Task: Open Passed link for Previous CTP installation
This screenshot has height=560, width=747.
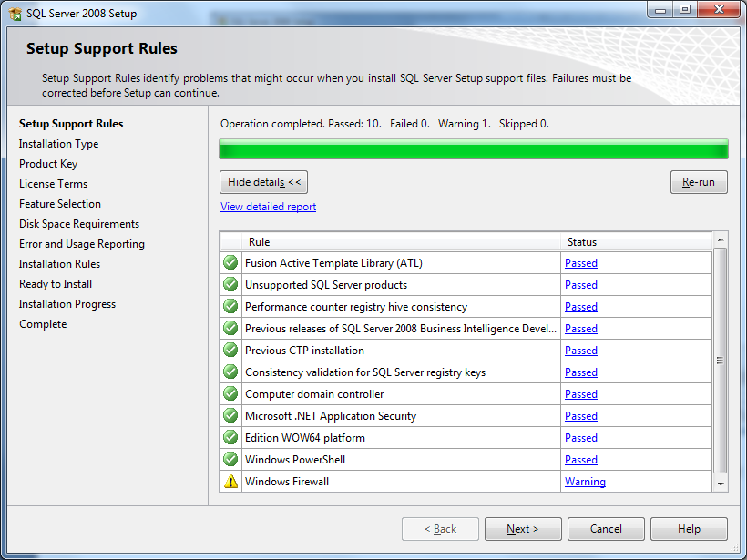Action: (x=580, y=351)
